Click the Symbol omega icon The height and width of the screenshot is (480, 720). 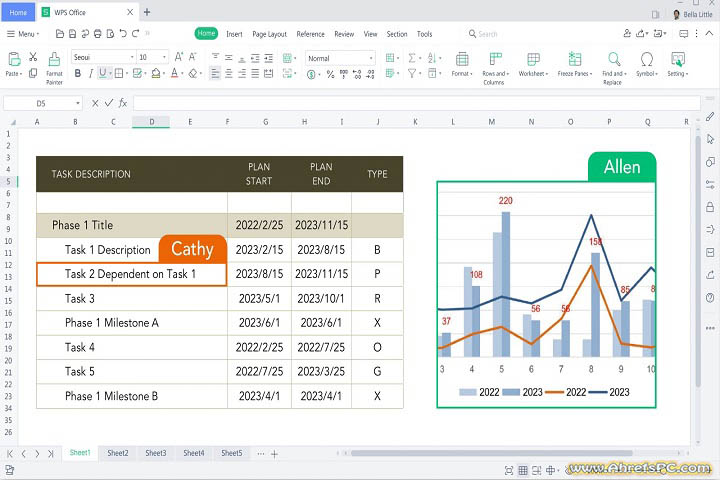[647, 59]
